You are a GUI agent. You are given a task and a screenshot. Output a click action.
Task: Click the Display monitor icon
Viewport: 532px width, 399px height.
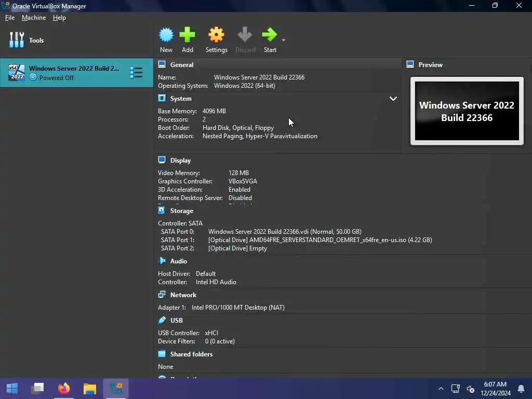tap(162, 160)
